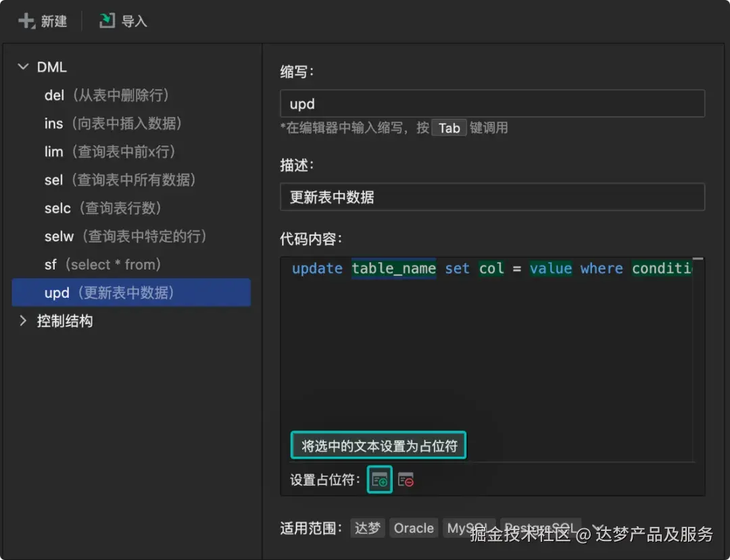The image size is (730, 560).
Task: Click the 适用范围 label
Action: (x=311, y=528)
